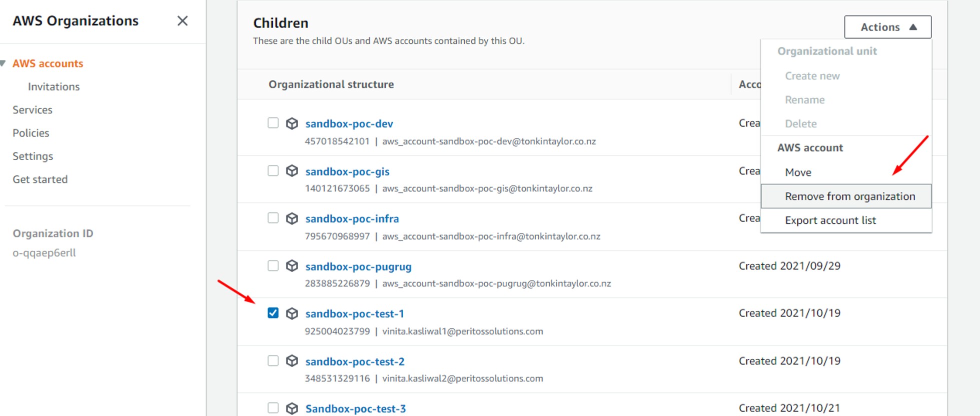The image size is (980, 416).
Task: Click account cube icon for Sandbox-poc-test-3
Action: [292, 408]
